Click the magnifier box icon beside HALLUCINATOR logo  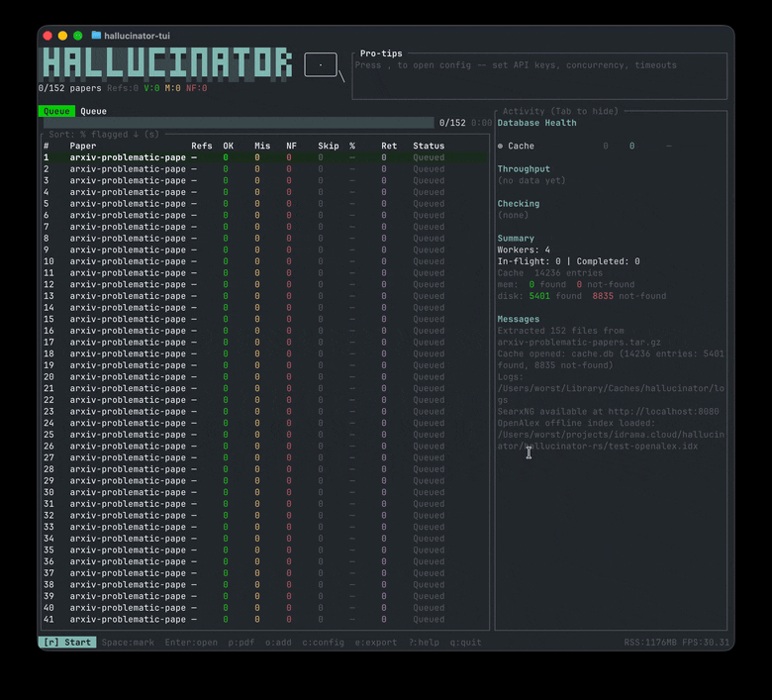tap(324, 66)
